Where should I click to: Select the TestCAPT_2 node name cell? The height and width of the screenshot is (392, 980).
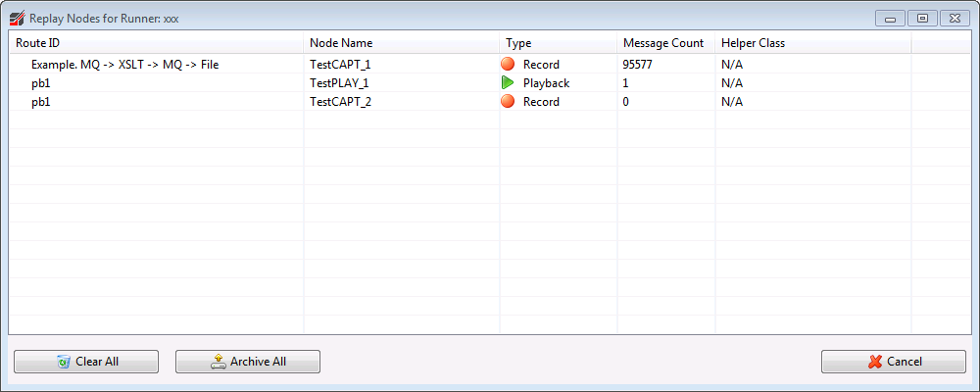[x=340, y=102]
